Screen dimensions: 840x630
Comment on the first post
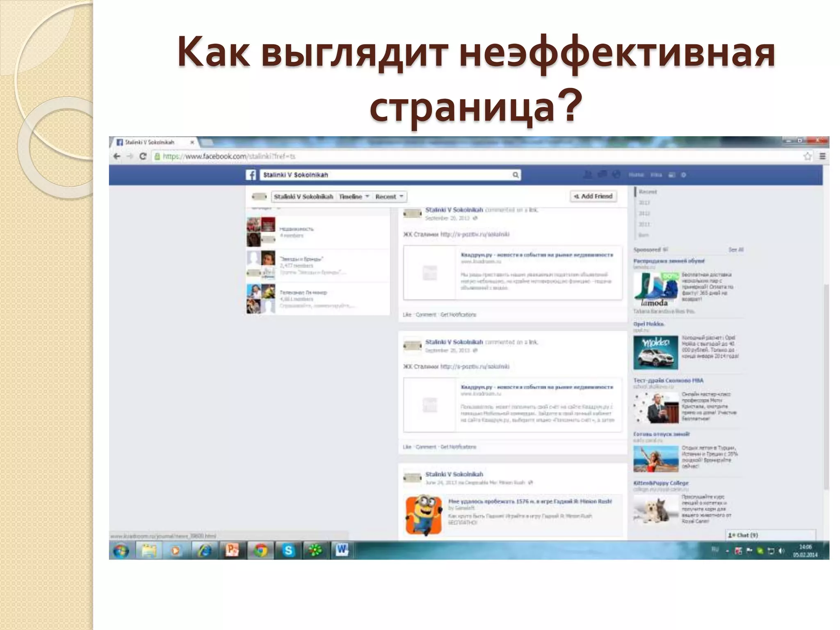point(426,315)
